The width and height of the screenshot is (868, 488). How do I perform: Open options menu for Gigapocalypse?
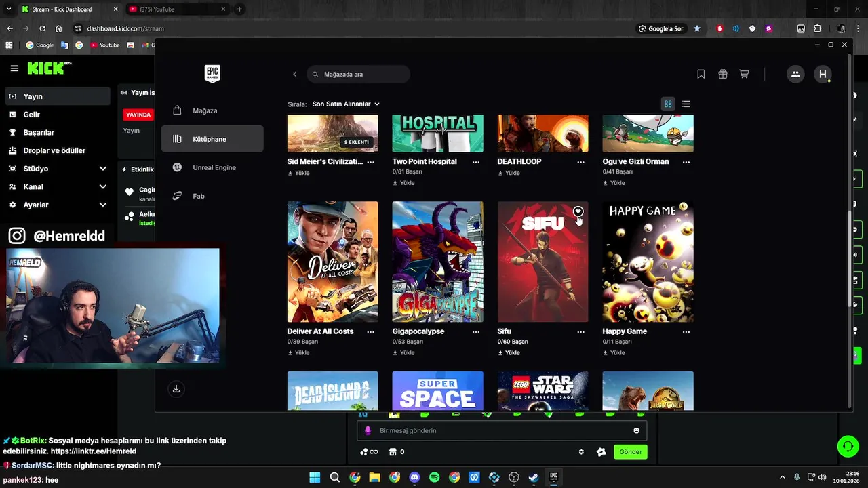point(476,332)
